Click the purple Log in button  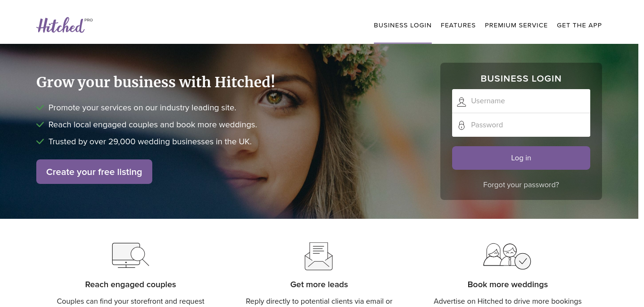521,158
